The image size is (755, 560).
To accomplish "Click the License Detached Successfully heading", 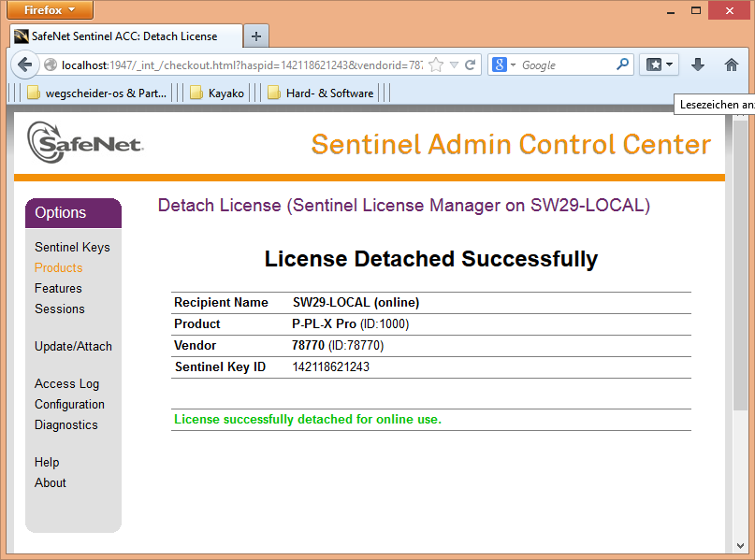I will click(x=431, y=259).
